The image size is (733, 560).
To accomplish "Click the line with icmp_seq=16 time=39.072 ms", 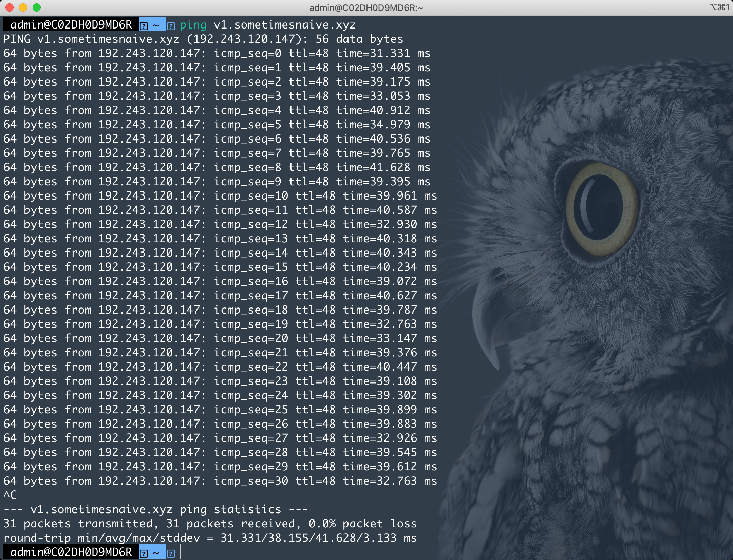I will pyautogui.click(x=220, y=281).
